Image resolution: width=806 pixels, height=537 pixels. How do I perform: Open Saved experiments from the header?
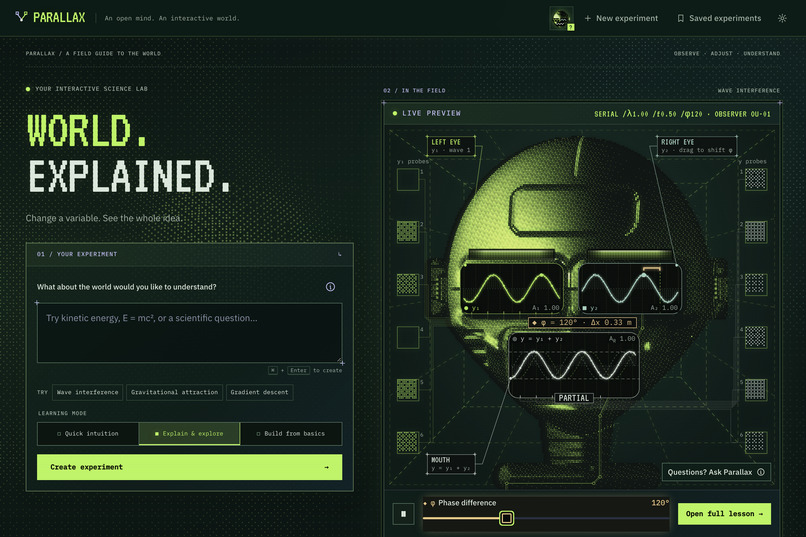719,18
